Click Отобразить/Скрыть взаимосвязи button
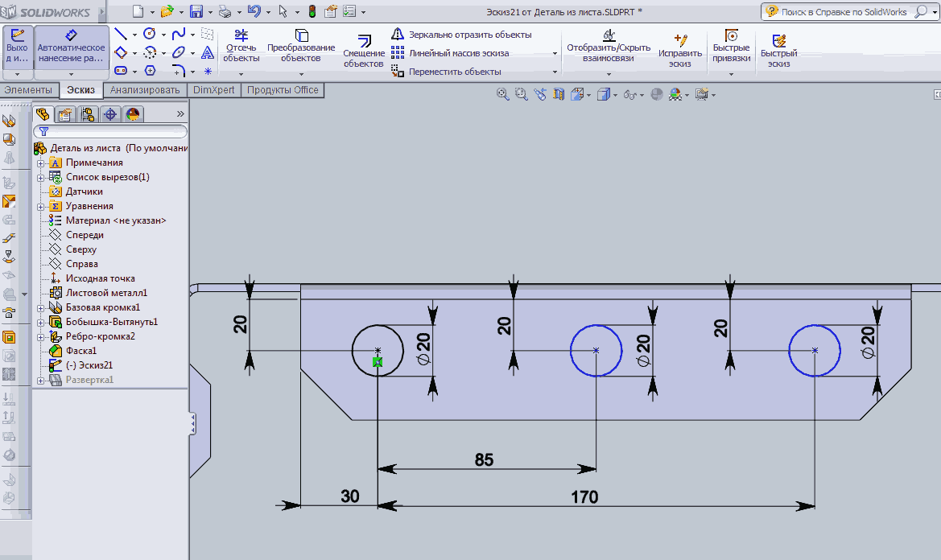This screenshot has height=560, width=941. pos(609,46)
